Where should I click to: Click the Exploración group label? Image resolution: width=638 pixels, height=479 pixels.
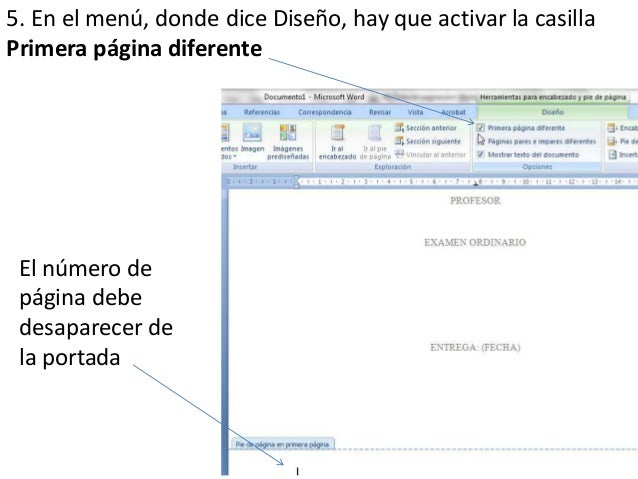[393, 166]
